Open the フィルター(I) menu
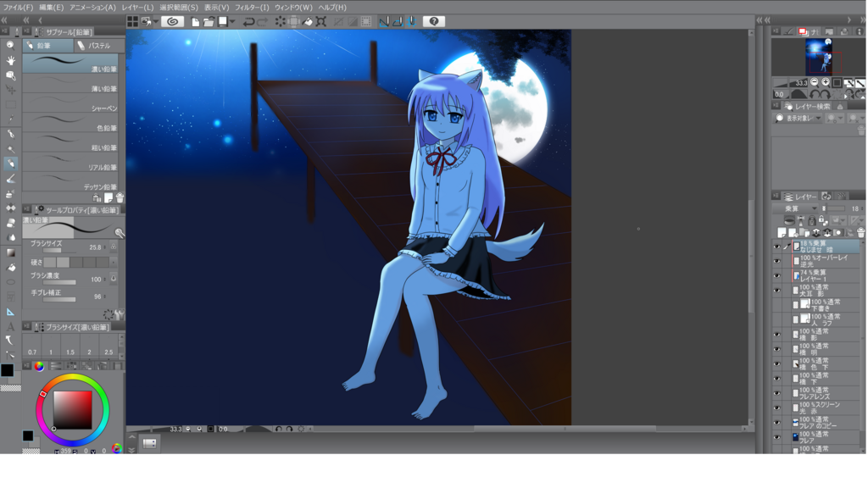 pyautogui.click(x=252, y=7)
